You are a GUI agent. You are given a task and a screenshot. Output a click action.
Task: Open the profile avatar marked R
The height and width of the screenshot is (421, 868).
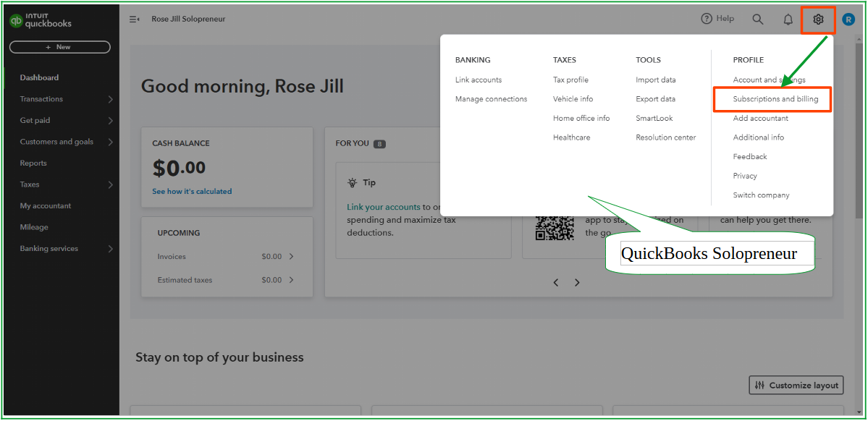click(x=848, y=19)
